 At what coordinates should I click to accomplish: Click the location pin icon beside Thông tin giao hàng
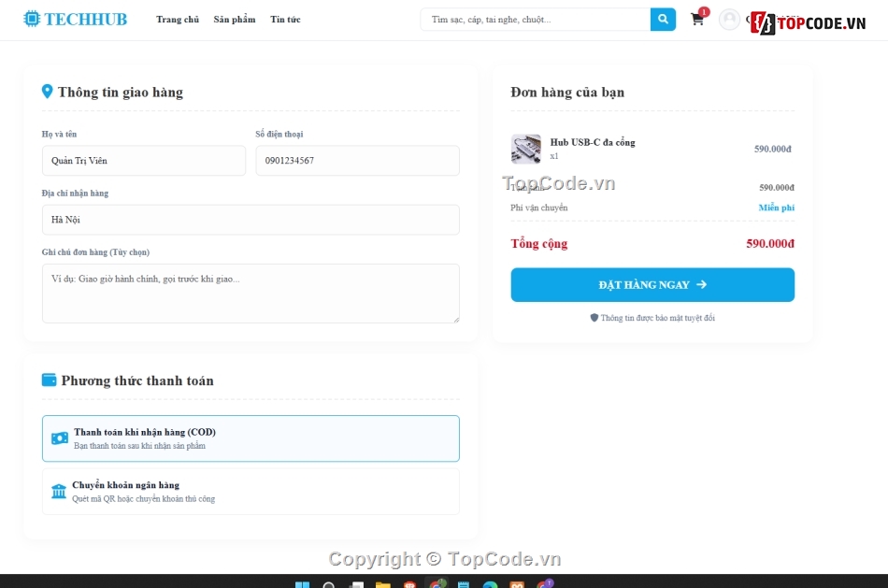point(47,92)
